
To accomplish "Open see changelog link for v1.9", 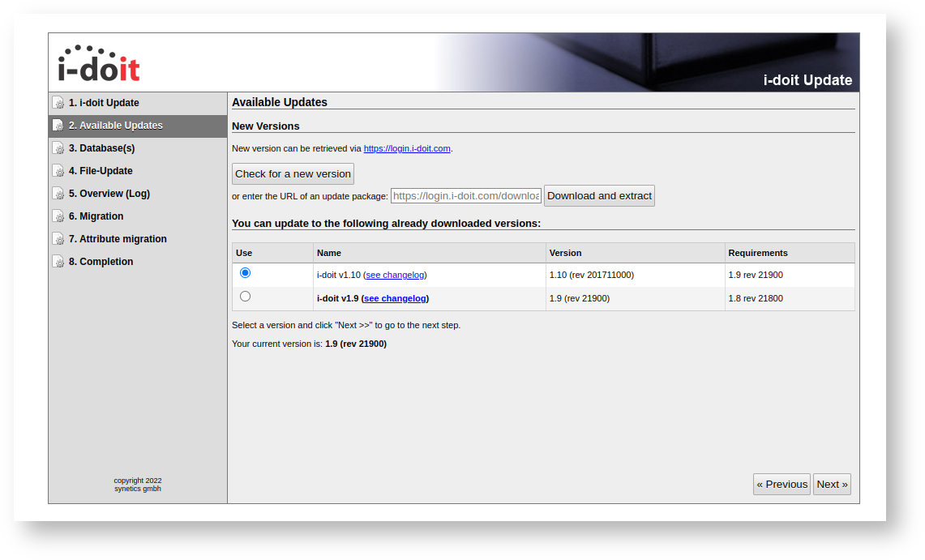I will coord(396,298).
